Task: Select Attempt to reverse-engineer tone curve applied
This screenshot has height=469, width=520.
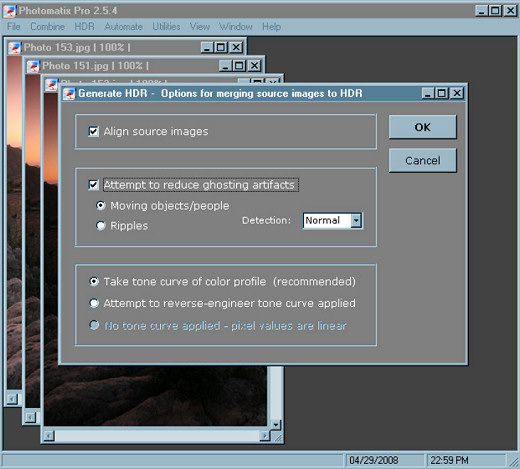Action: [94, 303]
